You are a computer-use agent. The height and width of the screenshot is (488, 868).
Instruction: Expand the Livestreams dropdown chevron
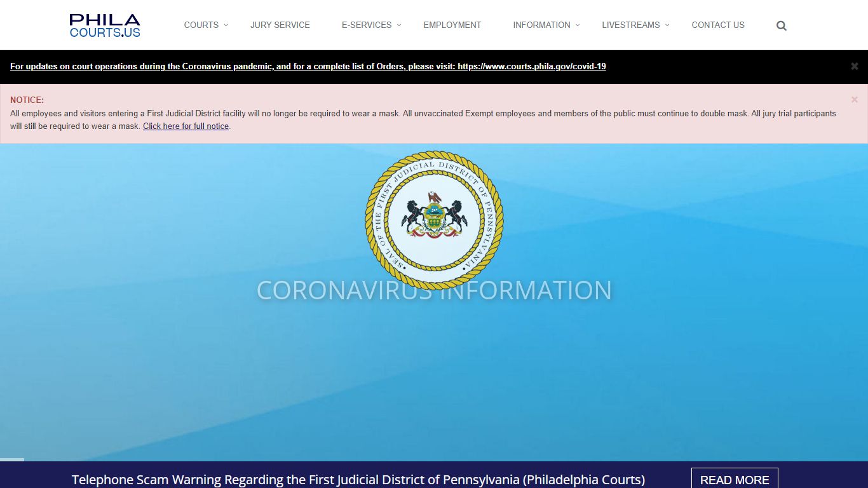[x=667, y=25]
